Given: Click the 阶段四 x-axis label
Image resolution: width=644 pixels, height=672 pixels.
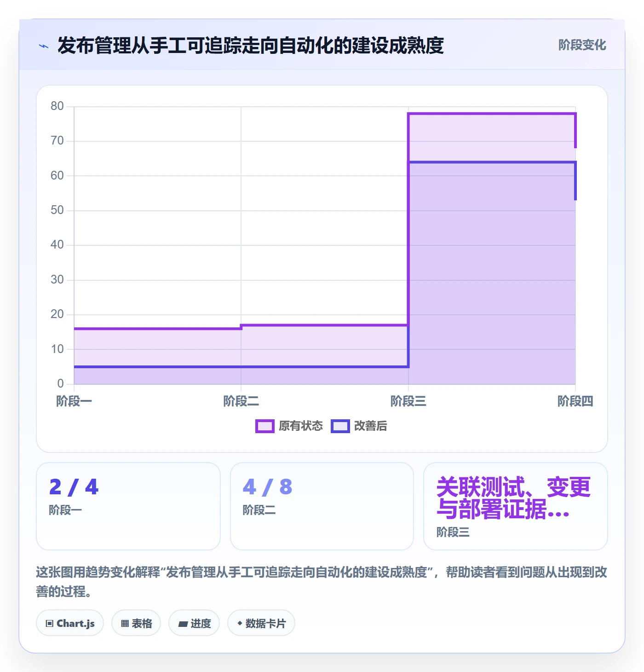Looking at the screenshot, I should coord(575,401).
